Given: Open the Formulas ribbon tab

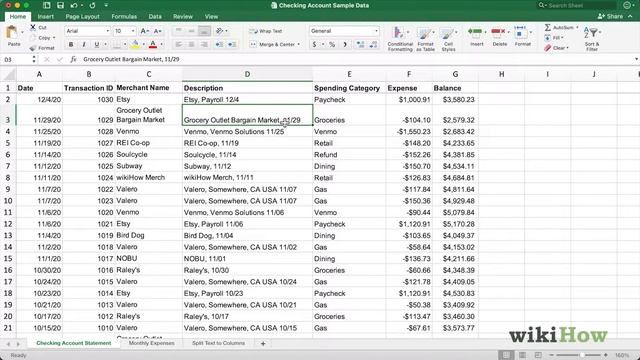Looking at the screenshot, I should (124, 16).
